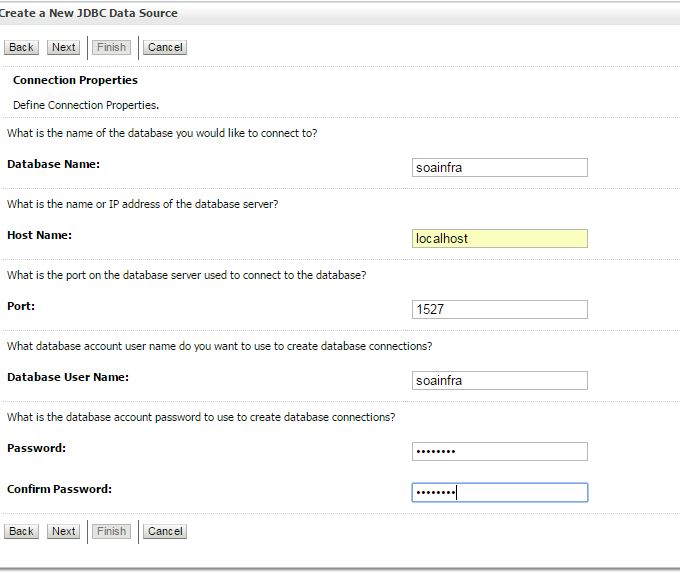
Task: Focus the Password input field
Action: (500, 452)
